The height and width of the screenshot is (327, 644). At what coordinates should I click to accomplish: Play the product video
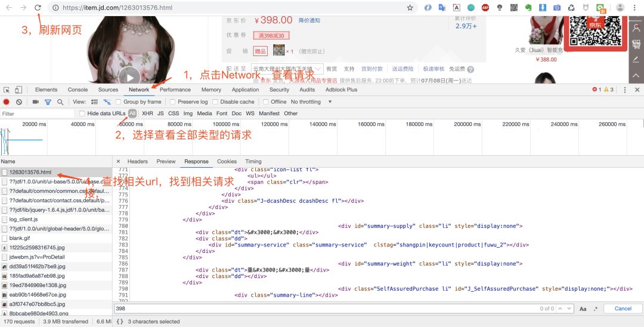coord(130,77)
